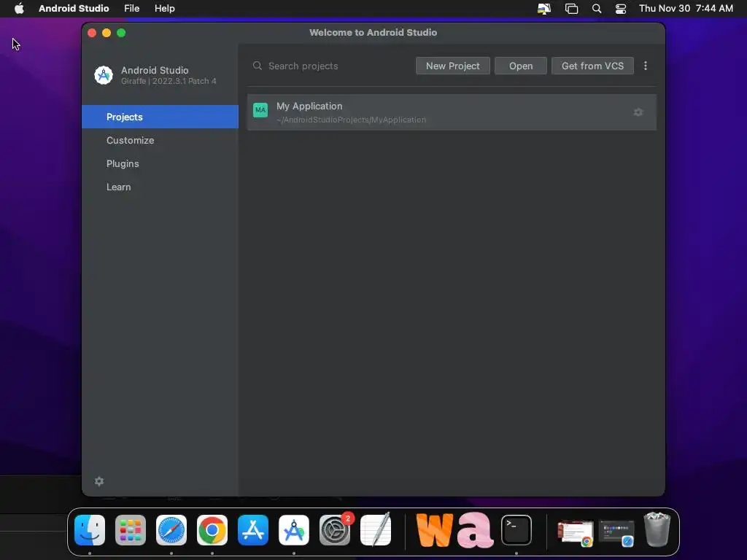Image resolution: width=747 pixels, height=560 pixels.
Task: Click Get from VCS button
Action: 592,66
